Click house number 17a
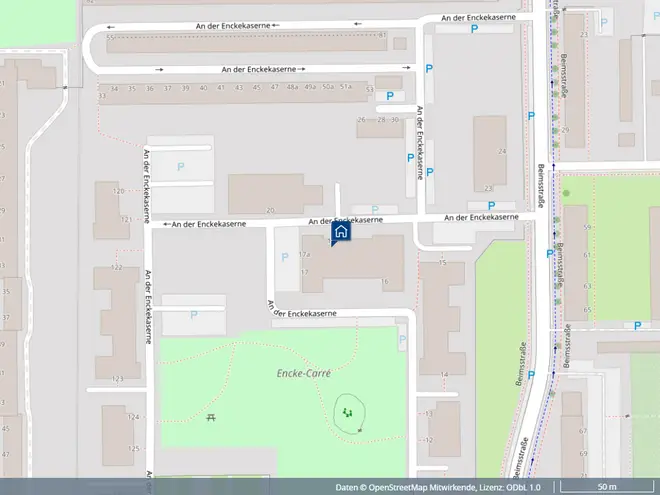Screen dimensions: 660x495 point(304,254)
